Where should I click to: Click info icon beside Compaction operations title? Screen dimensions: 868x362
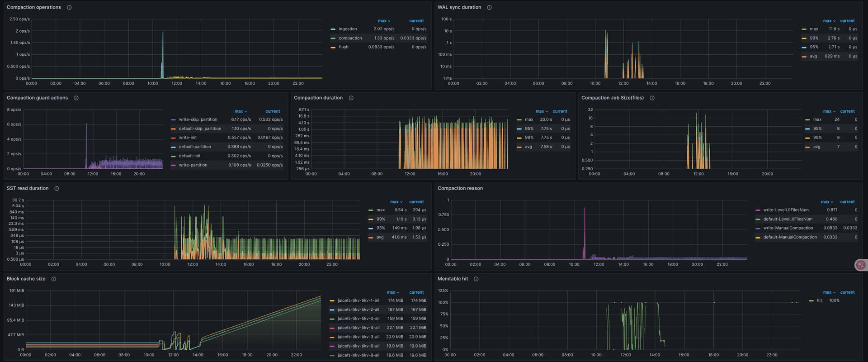pos(69,8)
